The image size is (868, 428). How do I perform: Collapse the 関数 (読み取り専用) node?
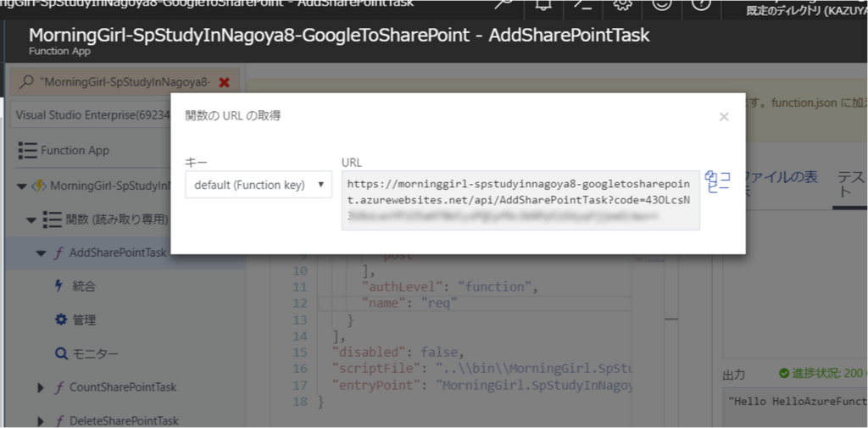[31, 220]
